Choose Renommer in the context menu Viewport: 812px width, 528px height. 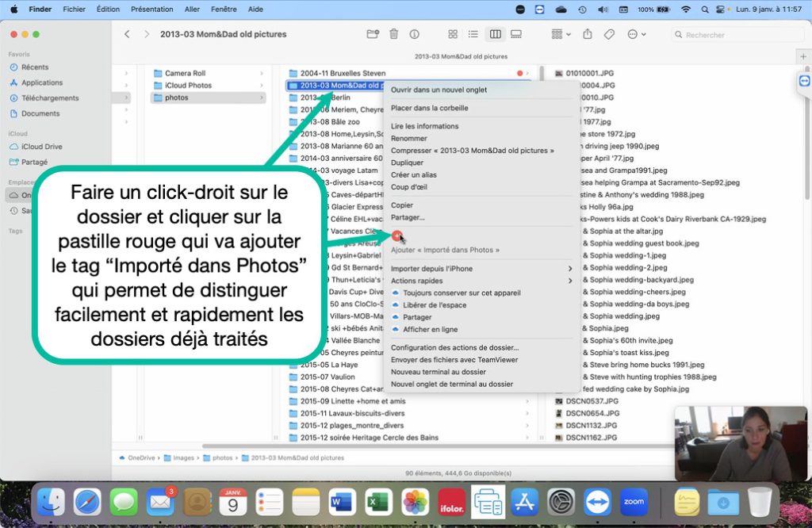click(x=409, y=138)
